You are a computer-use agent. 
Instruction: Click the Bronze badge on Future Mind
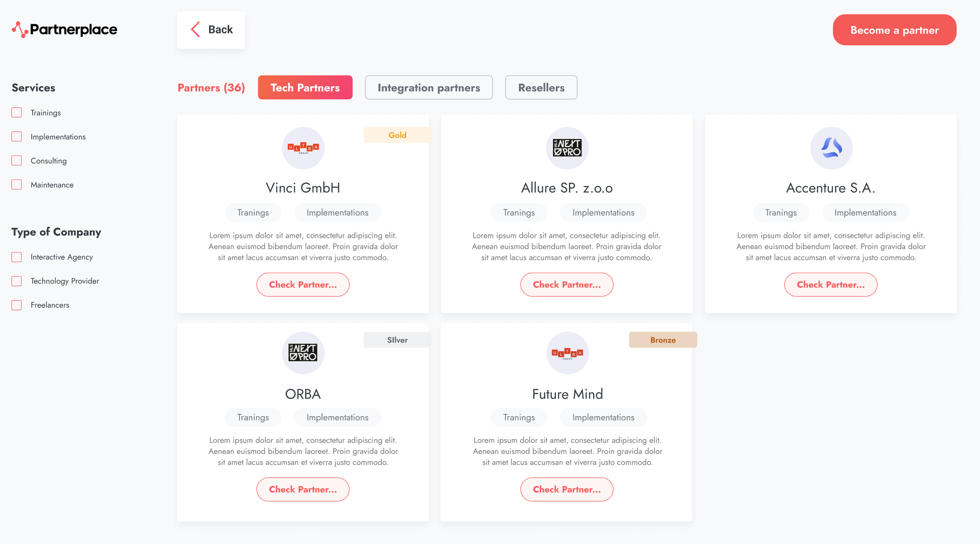(663, 340)
